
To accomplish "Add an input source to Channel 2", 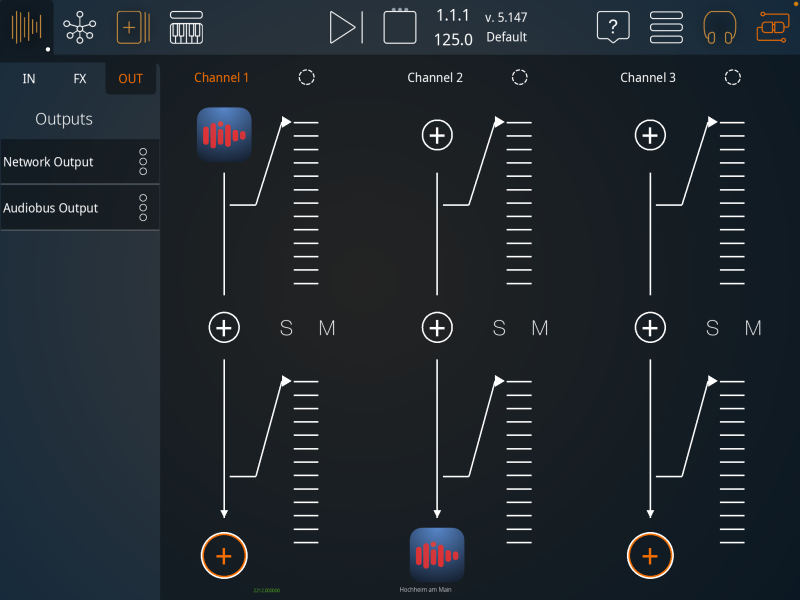I will (x=437, y=135).
